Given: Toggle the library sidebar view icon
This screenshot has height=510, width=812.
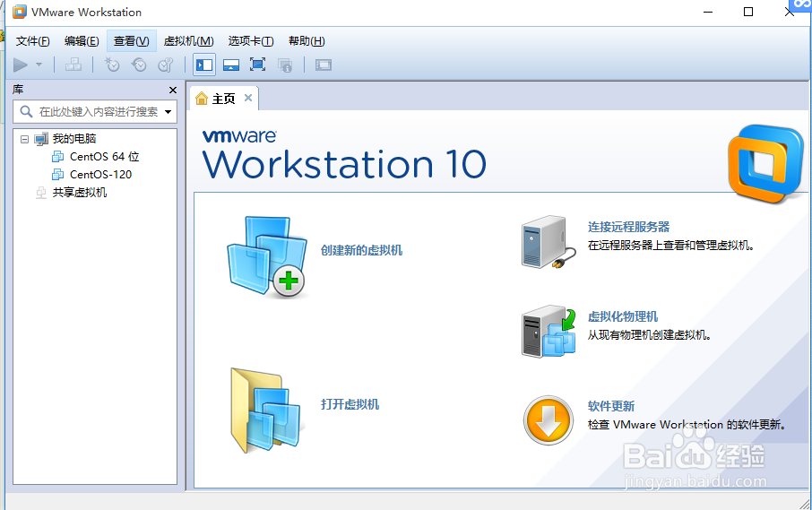Looking at the screenshot, I should (204, 65).
